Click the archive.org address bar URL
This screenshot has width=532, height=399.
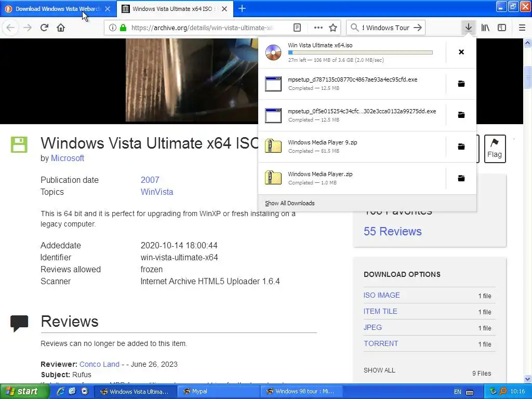(202, 28)
